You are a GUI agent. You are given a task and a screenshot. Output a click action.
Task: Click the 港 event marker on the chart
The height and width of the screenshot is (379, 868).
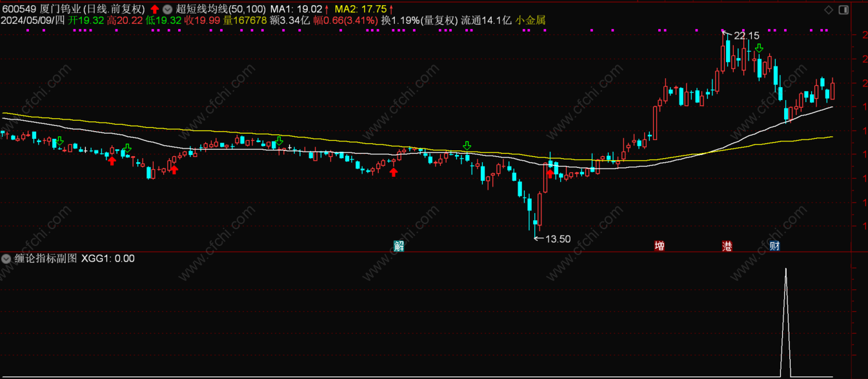click(x=727, y=246)
